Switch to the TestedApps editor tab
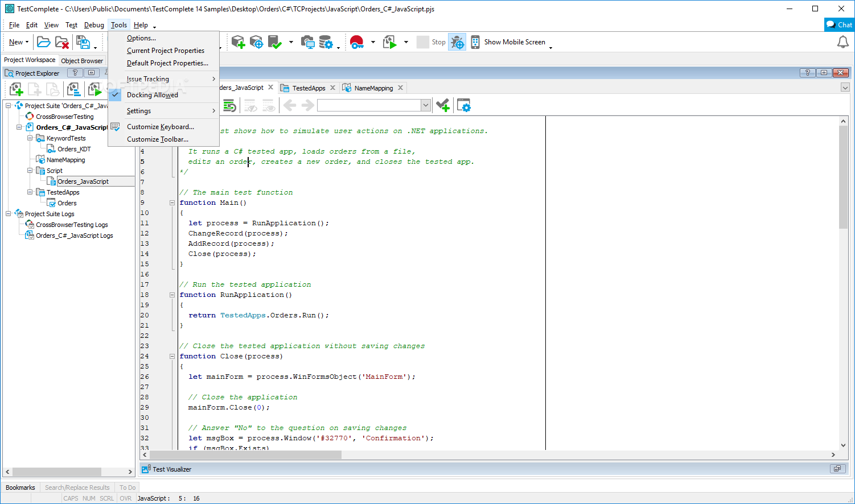Screen dimensions: 855x504 point(309,88)
